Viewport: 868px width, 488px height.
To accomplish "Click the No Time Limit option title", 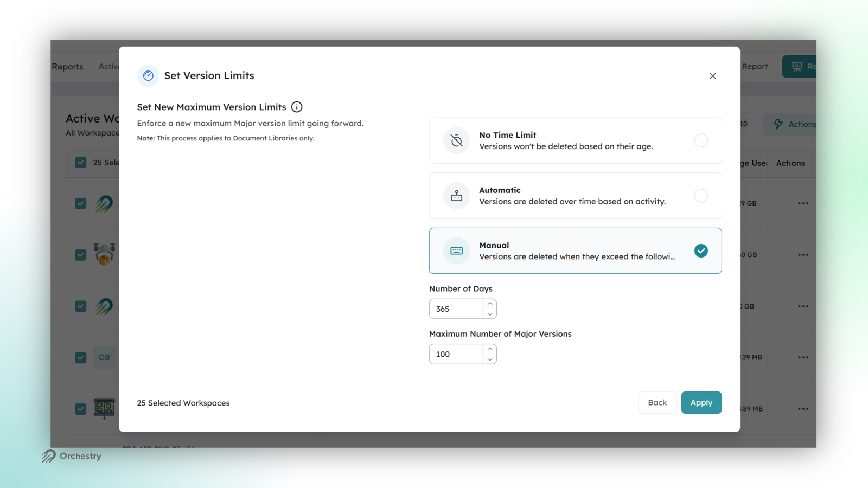I will pos(508,135).
